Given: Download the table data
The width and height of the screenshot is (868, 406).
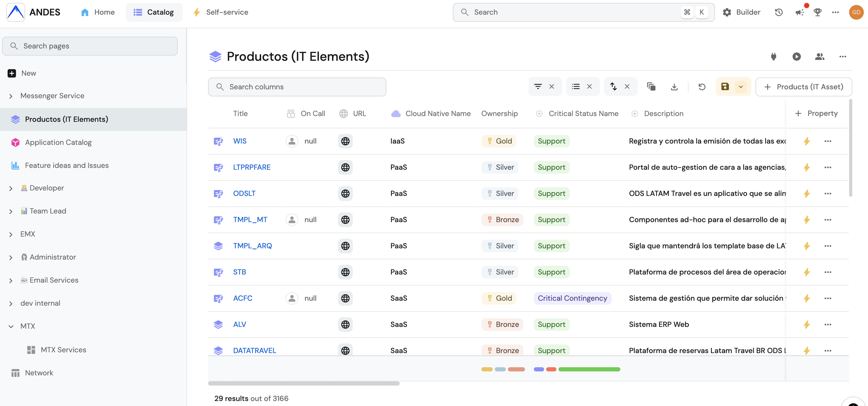Looking at the screenshot, I should [x=674, y=87].
